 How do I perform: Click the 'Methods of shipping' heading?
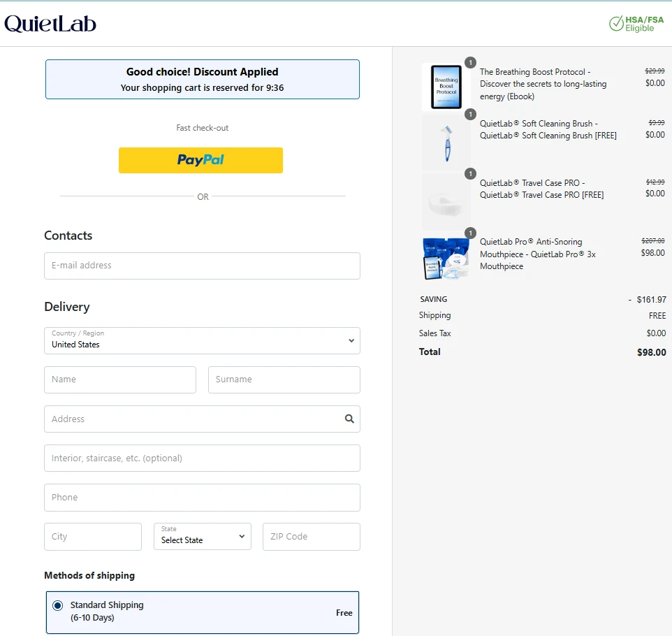tap(89, 575)
